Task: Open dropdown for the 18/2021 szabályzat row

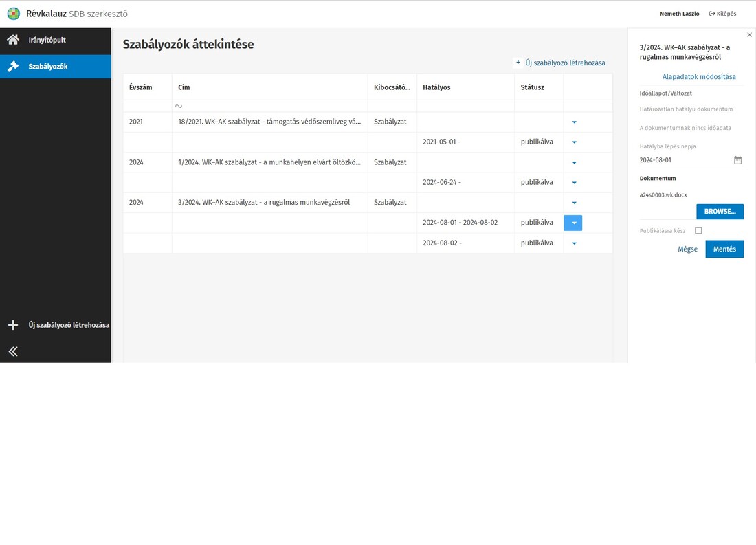Action: (x=574, y=122)
